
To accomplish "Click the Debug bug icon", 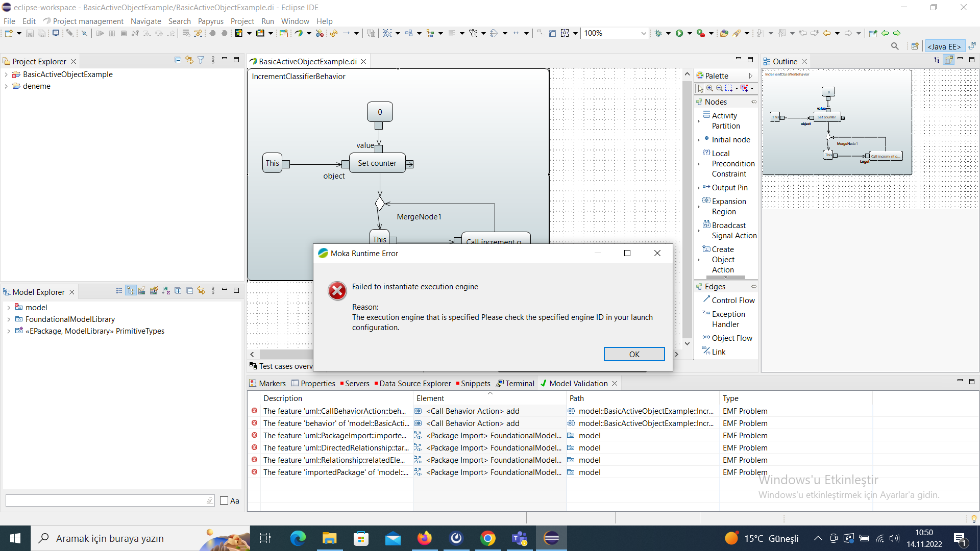I will pyautogui.click(x=658, y=33).
